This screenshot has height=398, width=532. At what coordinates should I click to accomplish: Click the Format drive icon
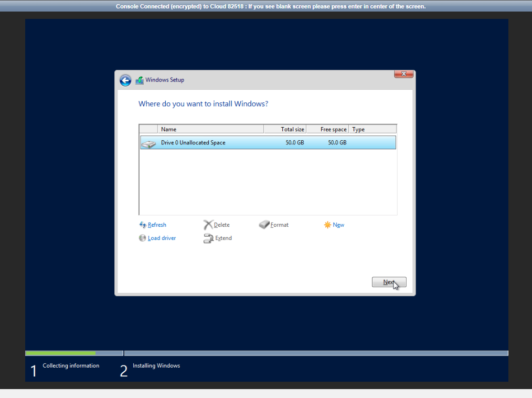tap(264, 225)
